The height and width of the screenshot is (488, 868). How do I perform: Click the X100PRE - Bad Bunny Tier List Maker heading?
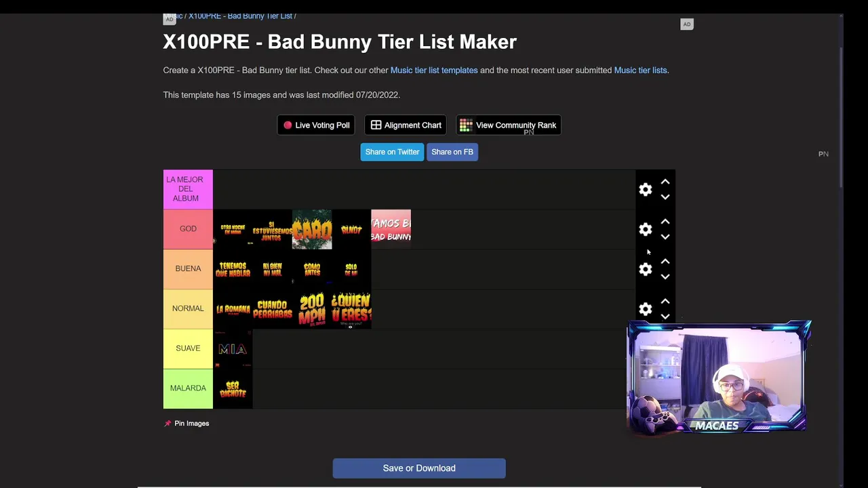click(x=340, y=42)
